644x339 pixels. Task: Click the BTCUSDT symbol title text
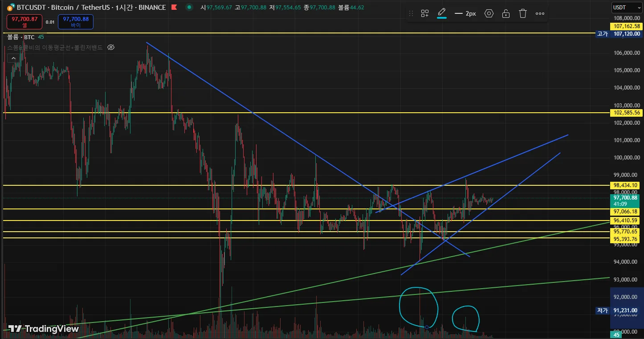click(31, 7)
